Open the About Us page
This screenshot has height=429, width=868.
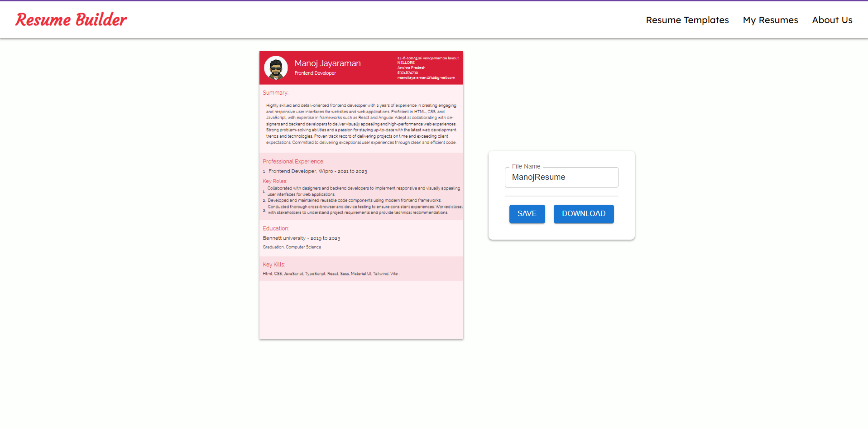pyautogui.click(x=832, y=20)
